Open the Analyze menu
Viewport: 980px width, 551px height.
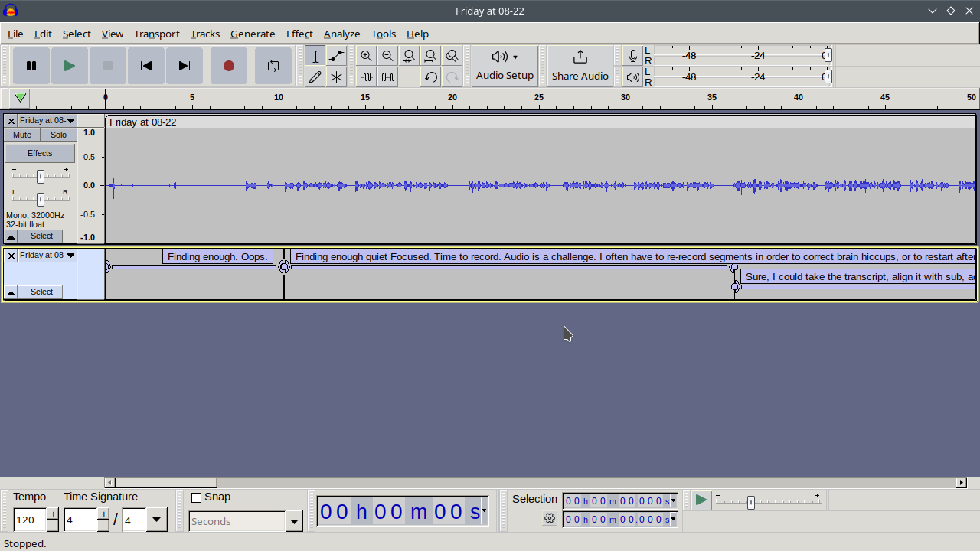pyautogui.click(x=341, y=34)
